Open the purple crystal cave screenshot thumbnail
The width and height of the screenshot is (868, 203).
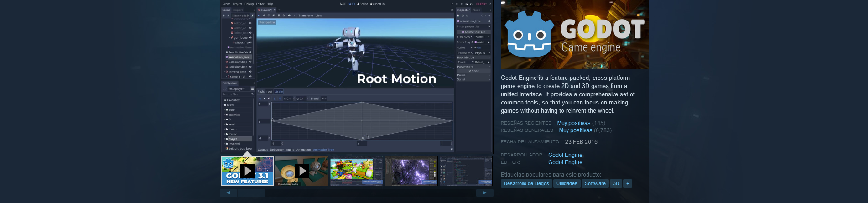click(x=411, y=171)
